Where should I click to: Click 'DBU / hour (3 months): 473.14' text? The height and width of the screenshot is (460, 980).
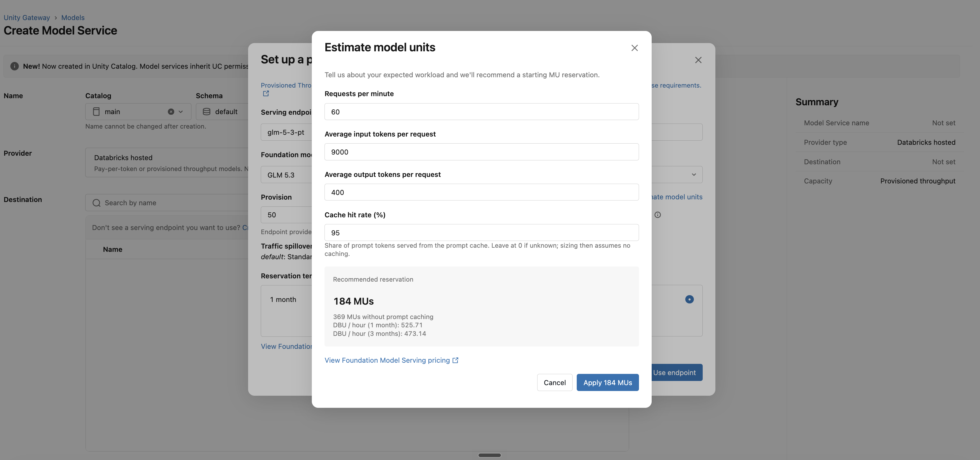pyautogui.click(x=379, y=334)
